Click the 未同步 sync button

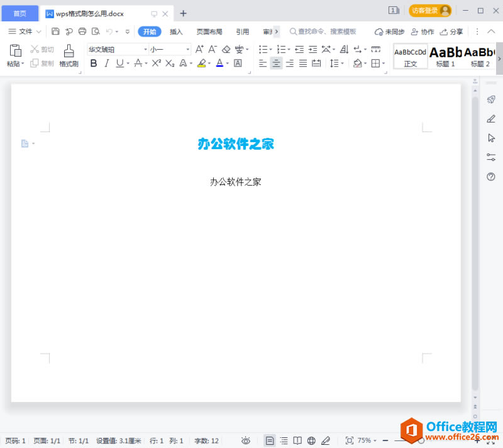pos(389,31)
